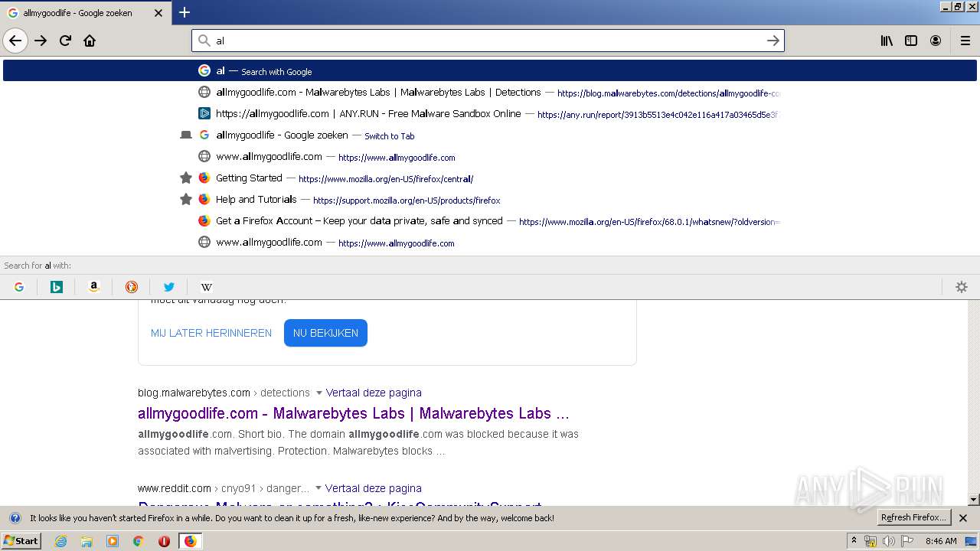
Task: Go back with the back arrow button
Action: (x=15, y=41)
